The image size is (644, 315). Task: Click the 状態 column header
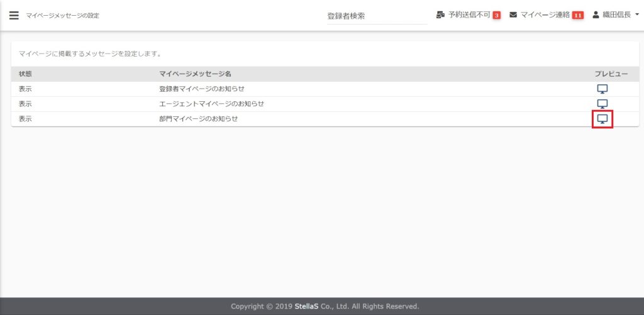tap(25, 74)
